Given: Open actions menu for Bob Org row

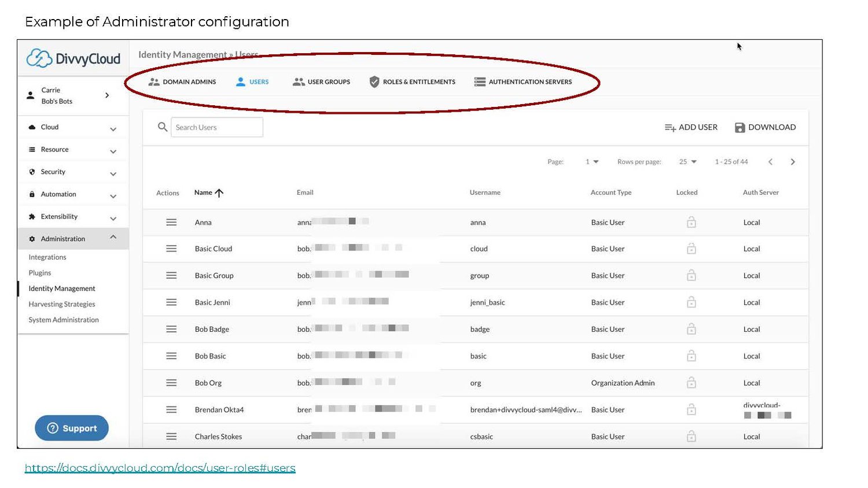Looking at the screenshot, I should [x=171, y=383].
